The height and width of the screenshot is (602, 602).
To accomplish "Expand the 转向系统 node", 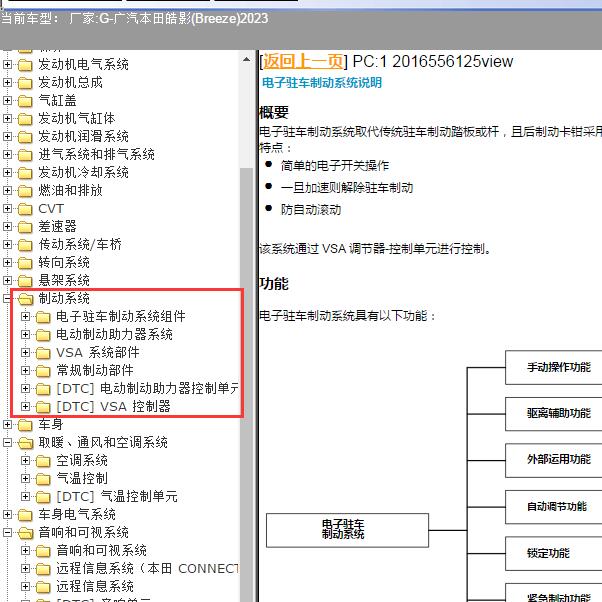I will tap(7, 263).
